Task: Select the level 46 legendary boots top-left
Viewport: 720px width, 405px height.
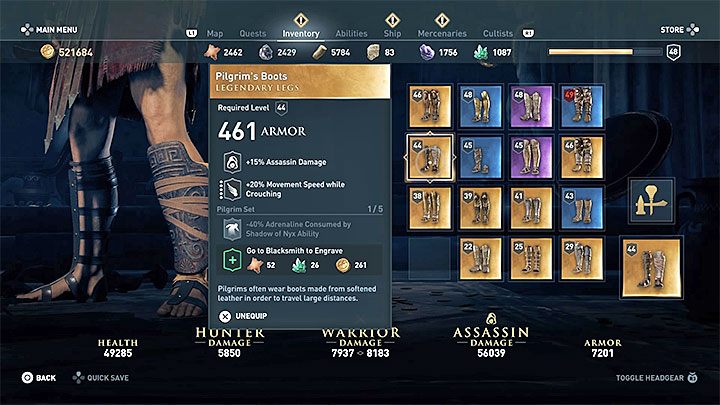Action: tap(430, 106)
